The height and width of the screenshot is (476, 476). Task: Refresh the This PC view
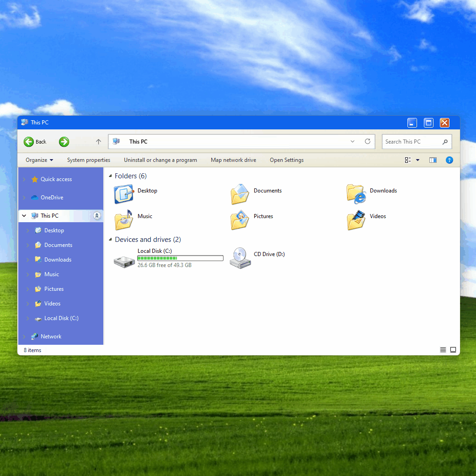pyautogui.click(x=367, y=141)
